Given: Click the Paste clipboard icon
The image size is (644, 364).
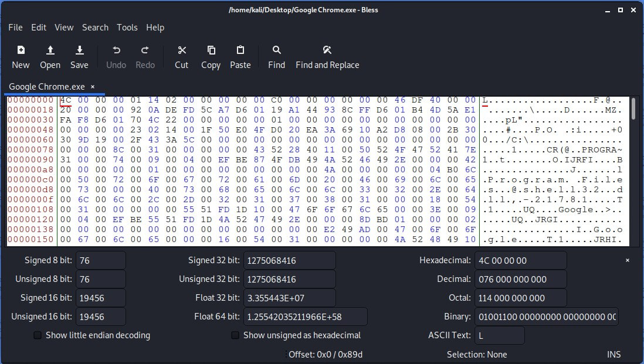Looking at the screenshot, I should point(240,50).
